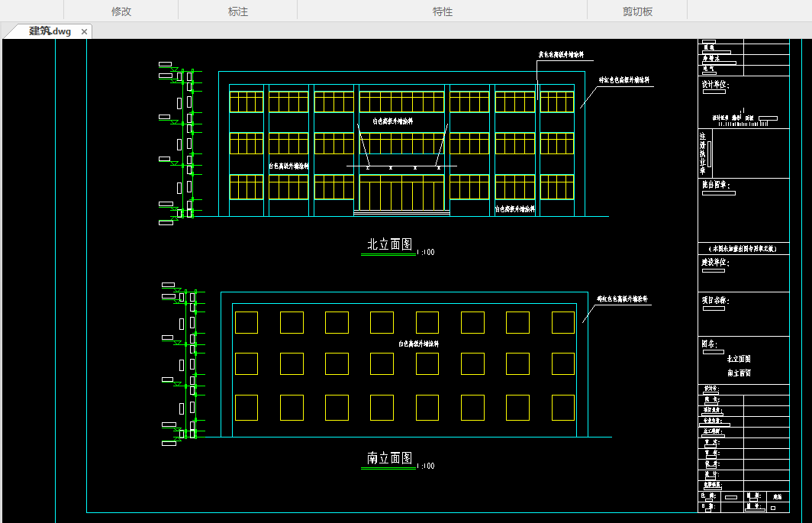This screenshot has height=523, width=812.
Task: Click the 1:100 scale beside 南立面图 title
Action: 426,466
